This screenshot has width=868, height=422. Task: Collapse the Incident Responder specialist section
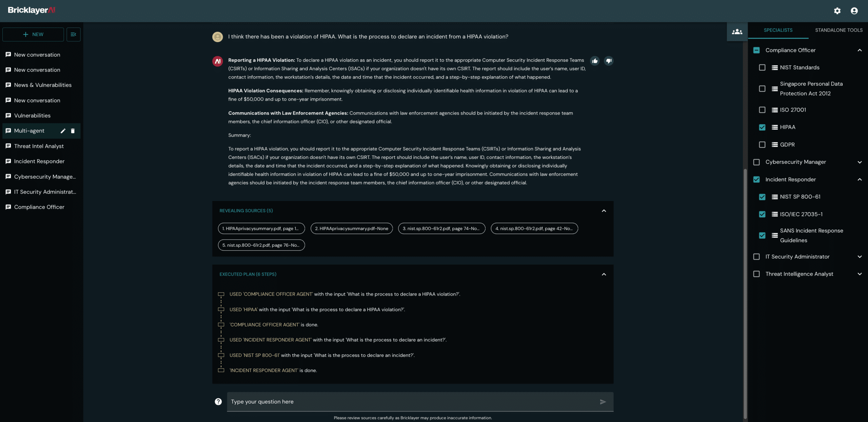tap(860, 179)
